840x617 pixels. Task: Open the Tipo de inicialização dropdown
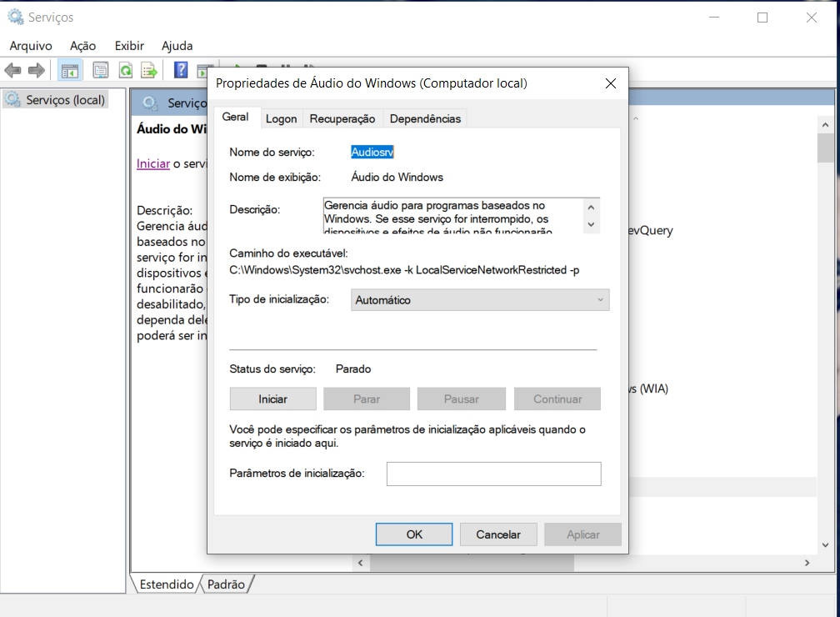(480, 300)
